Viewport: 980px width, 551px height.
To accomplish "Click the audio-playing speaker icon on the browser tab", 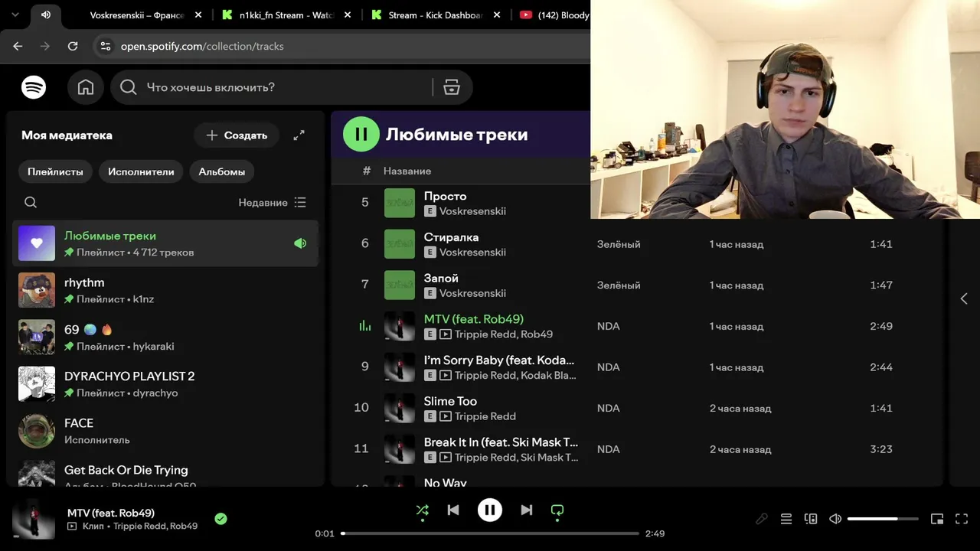I will [46, 15].
